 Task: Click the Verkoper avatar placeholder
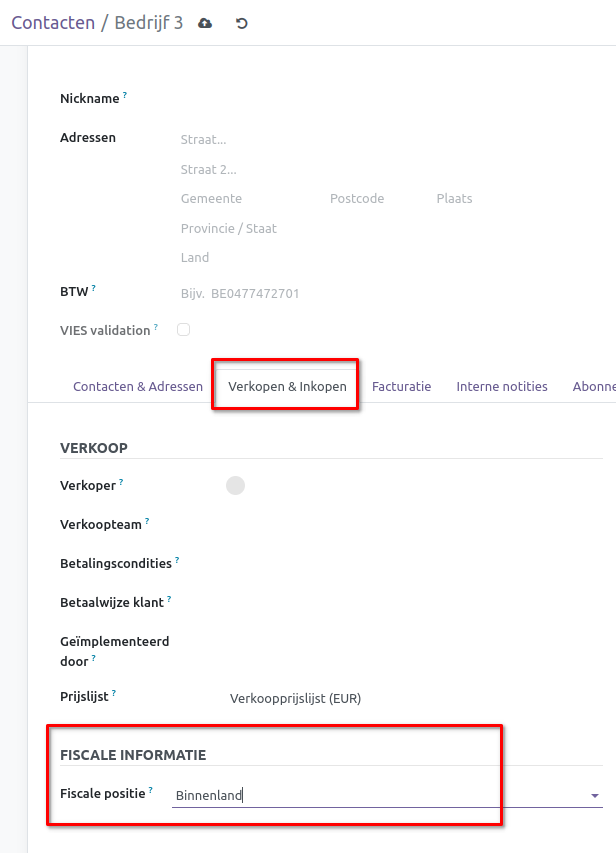(x=235, y=486)
